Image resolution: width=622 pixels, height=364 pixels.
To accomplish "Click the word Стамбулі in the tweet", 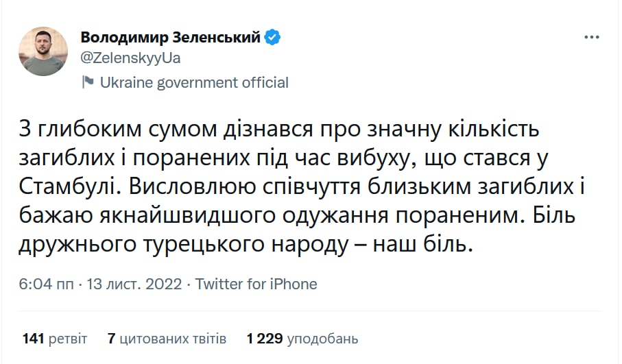I will pyautogui.click(x=76, y=186).
